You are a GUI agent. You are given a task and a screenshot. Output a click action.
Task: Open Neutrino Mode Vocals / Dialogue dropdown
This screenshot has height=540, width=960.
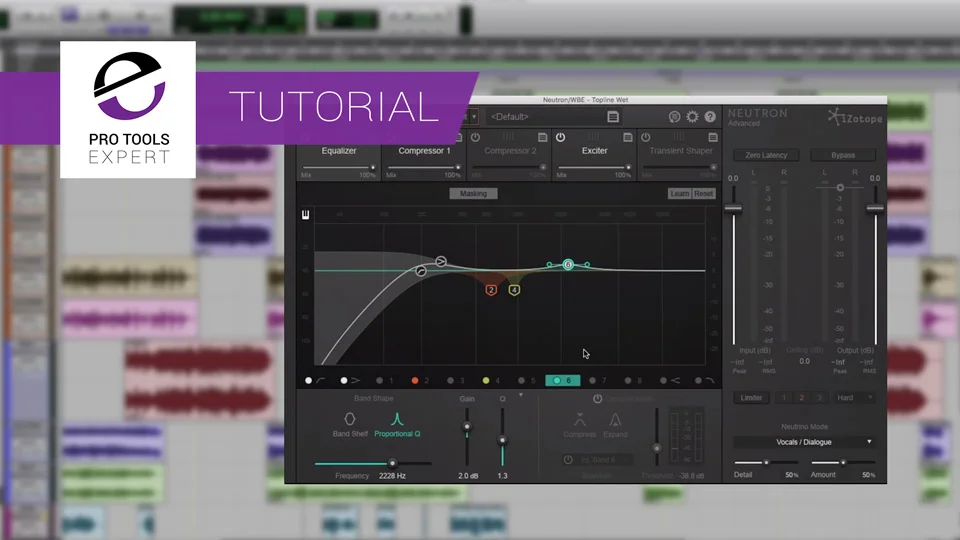(x=804, y=442)
